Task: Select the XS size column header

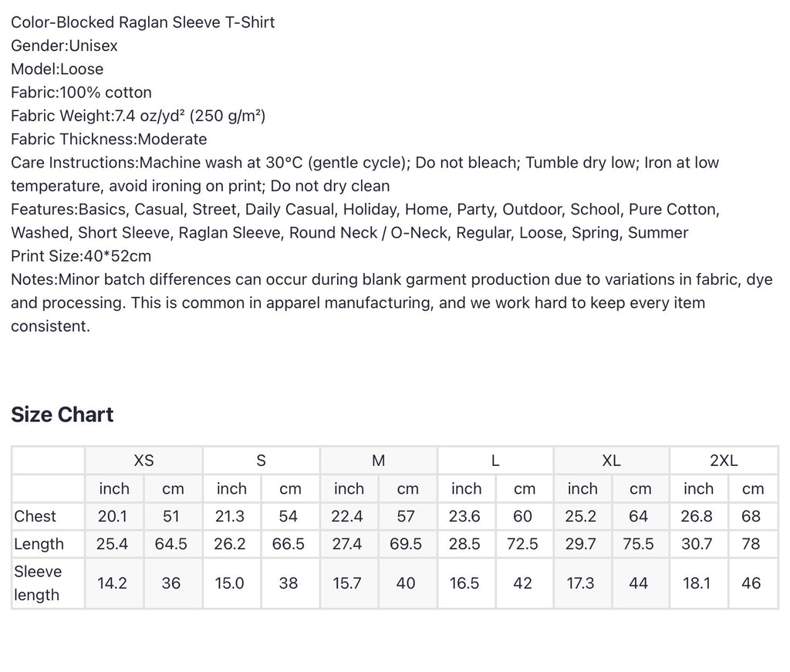Action: (143, 461)
